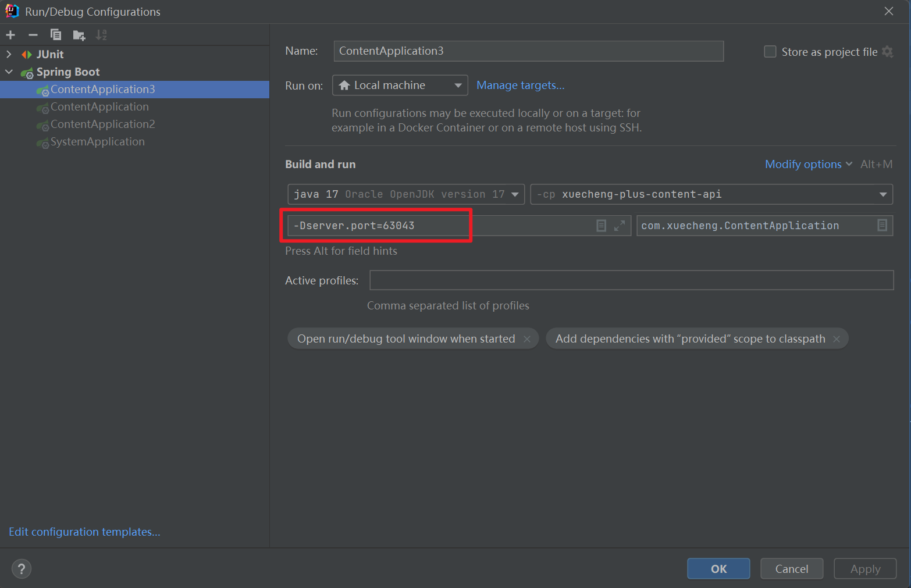Select the JUnit tree node

click(134, 54)
